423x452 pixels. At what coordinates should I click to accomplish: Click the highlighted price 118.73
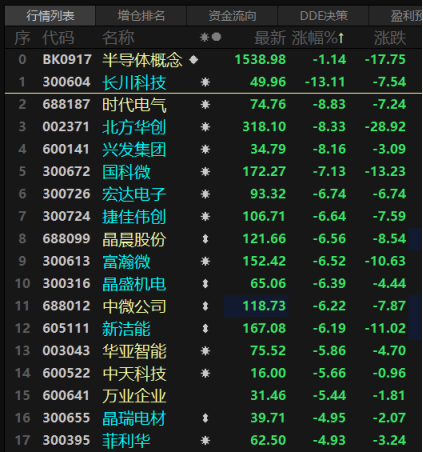coord(264,306)
